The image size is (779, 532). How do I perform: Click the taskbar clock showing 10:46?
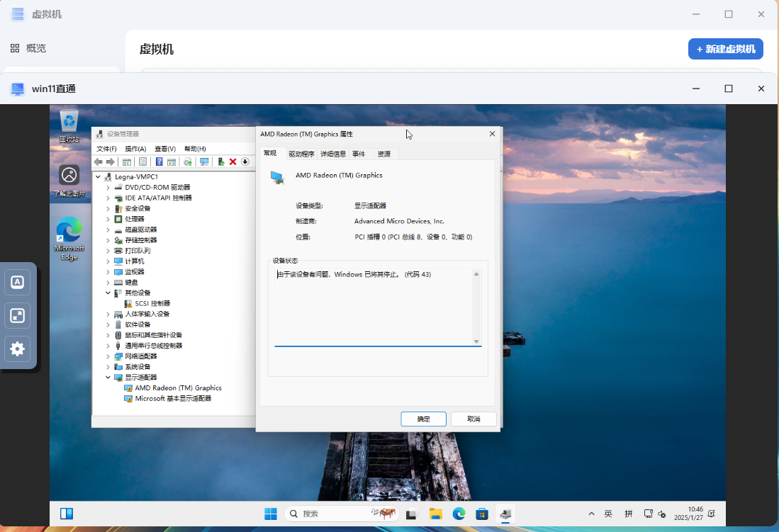coord(688,514)
